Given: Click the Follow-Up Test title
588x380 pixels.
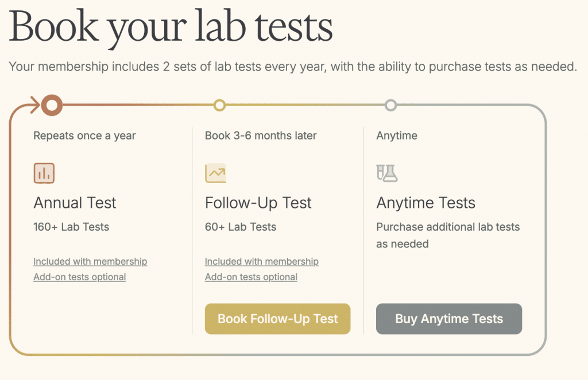Looking at the screenshot, I should [x=258, y=203].
